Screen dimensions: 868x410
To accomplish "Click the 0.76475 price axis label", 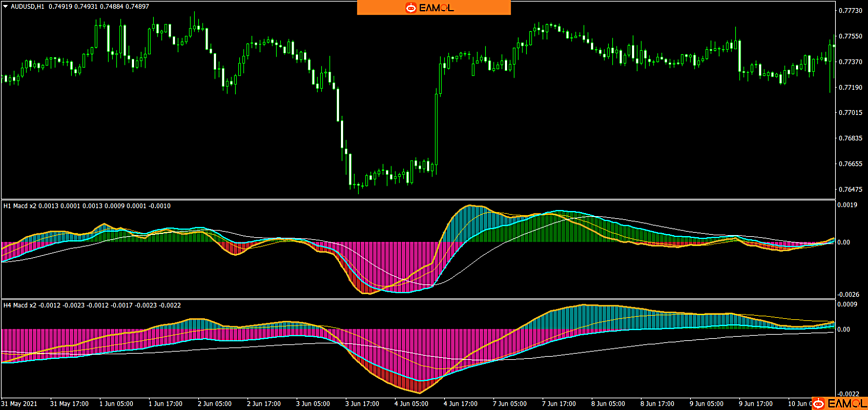I will click(x=850, y=190).
